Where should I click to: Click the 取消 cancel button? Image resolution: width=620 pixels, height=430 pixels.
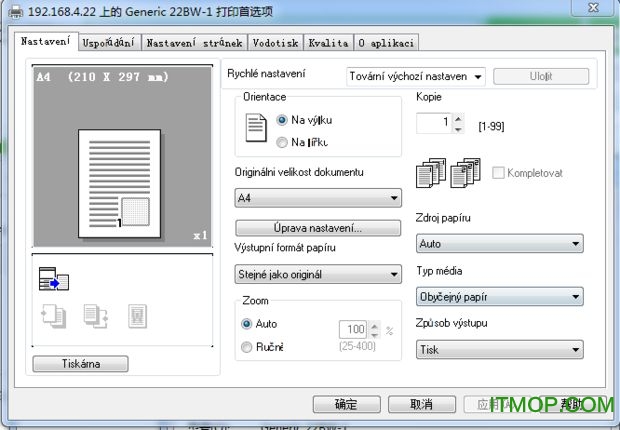click(x=422, y=404)
